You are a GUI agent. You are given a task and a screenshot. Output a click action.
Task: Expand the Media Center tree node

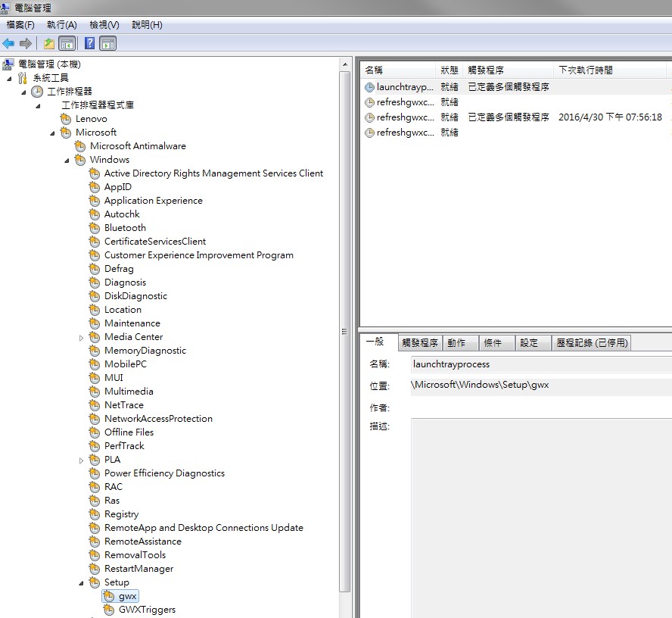point(81,338)
